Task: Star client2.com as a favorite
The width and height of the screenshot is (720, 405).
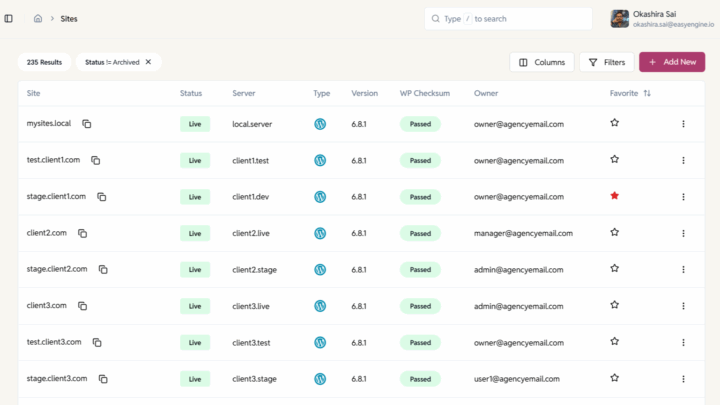Action: [x=614, y=232]
